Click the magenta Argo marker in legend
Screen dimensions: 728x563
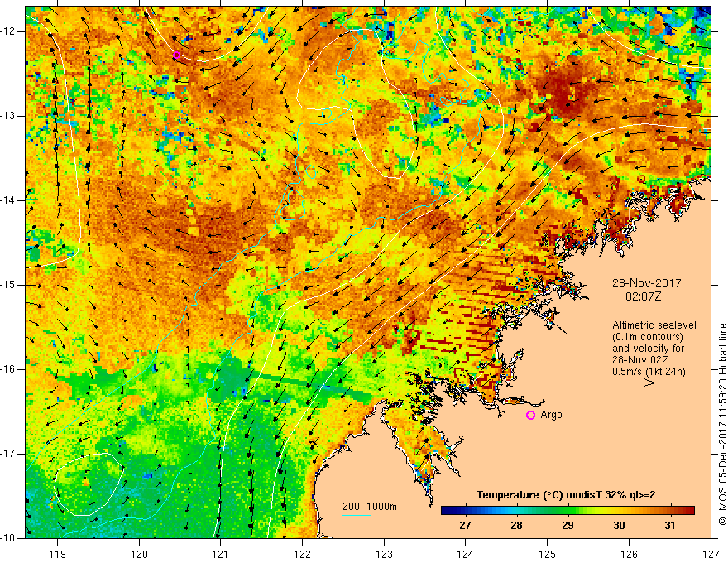pyautogui.click(x=530, y=415)
